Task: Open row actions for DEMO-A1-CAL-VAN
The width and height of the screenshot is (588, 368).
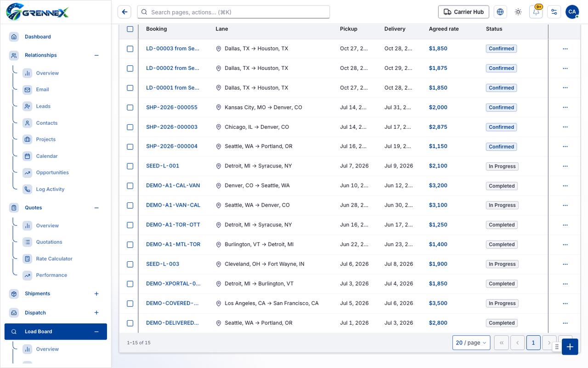Action: pyautogui.click(x=565, y=186)
